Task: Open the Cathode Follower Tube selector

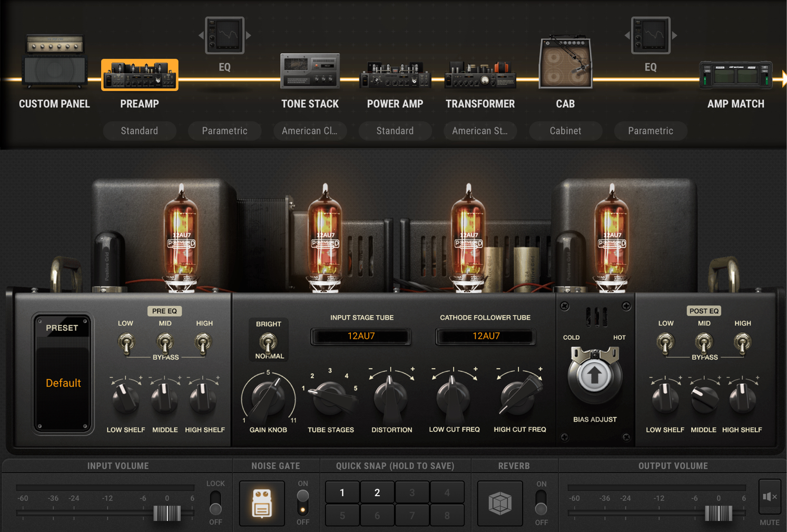Action: [486, 336]
